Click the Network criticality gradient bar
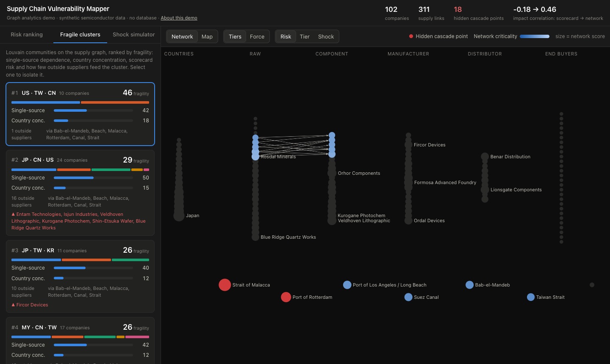Screen dimensions: 610x364 click(x=535, y=36)
